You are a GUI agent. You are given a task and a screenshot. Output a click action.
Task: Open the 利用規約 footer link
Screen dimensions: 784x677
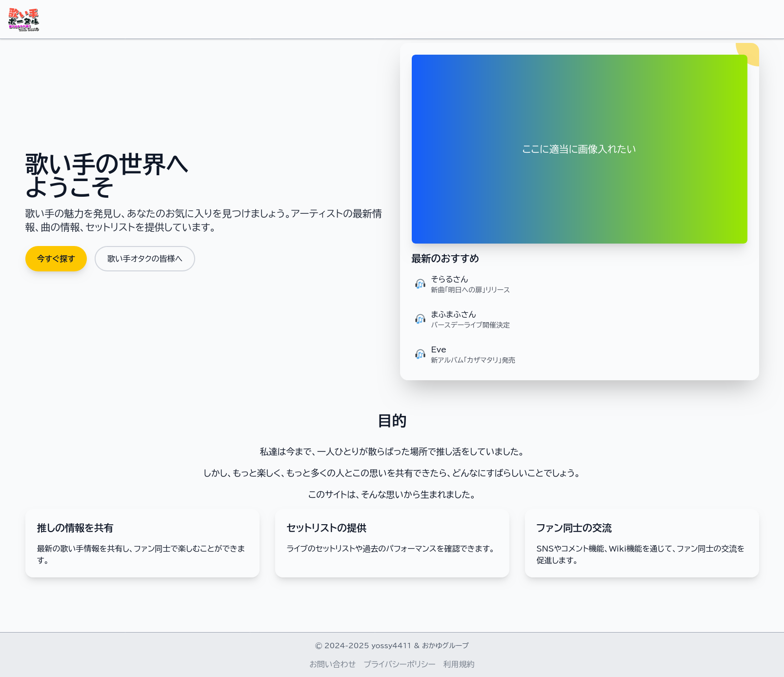tap(459, 664)
